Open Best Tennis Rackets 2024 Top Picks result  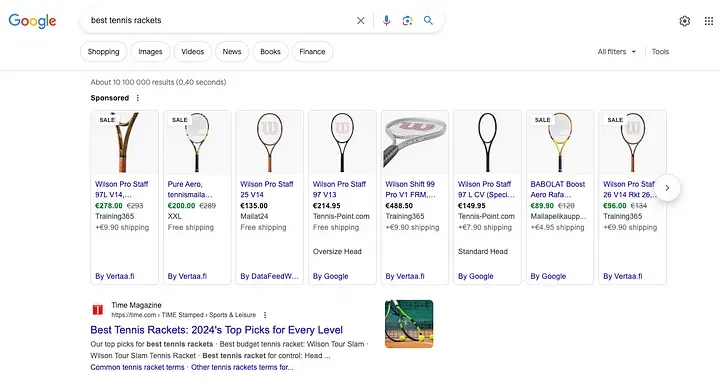pos(217,330)
